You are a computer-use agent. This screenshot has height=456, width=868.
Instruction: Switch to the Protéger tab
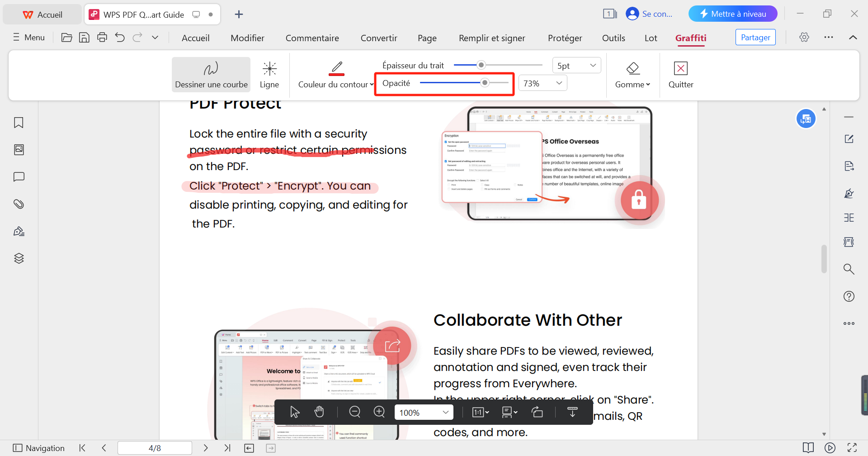[565, 38]
